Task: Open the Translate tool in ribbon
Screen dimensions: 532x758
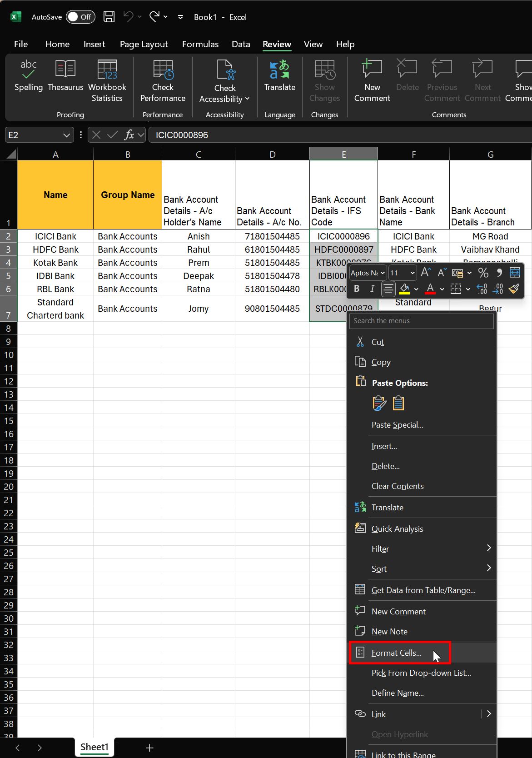Action: pyautogui.click(x=280, y=75)
